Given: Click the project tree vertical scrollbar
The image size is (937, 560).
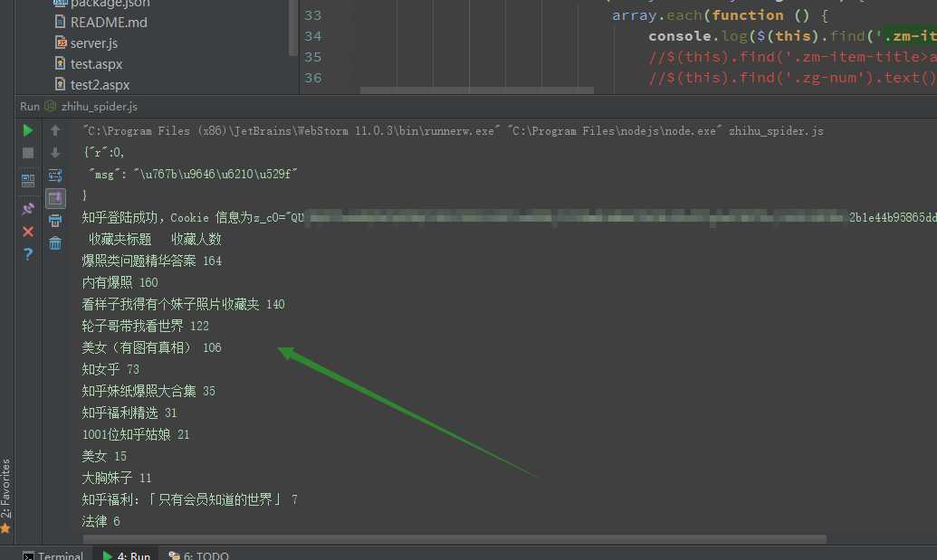Looking at the screenshot, I should (x=292, y=27).
